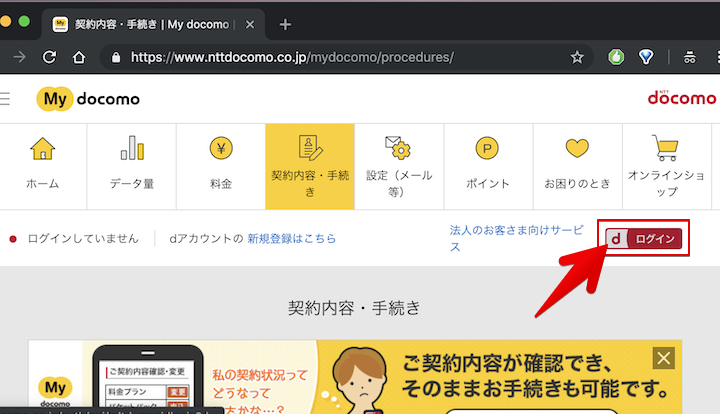
Task: Click the red d Login button
Action: [645, 238]
